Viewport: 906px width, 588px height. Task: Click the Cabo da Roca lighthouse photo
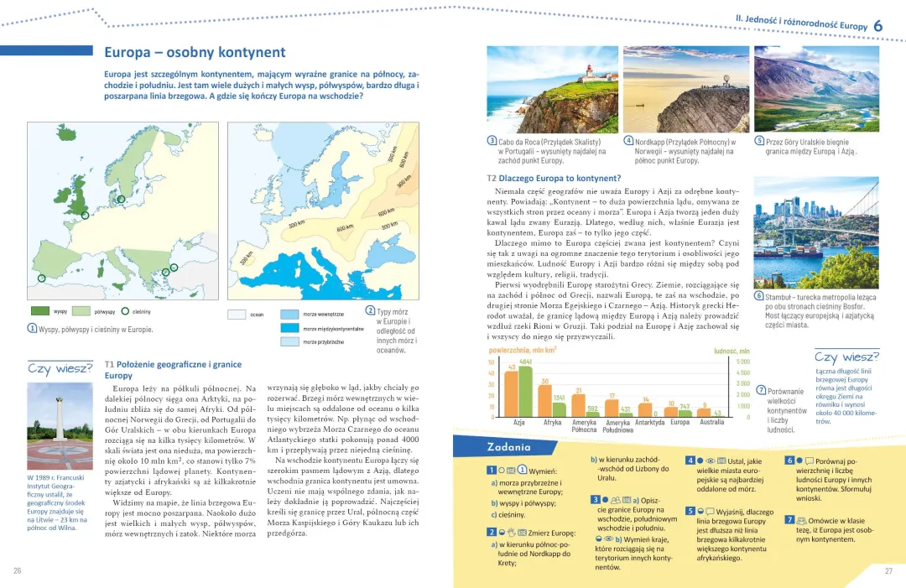point(552,90)
